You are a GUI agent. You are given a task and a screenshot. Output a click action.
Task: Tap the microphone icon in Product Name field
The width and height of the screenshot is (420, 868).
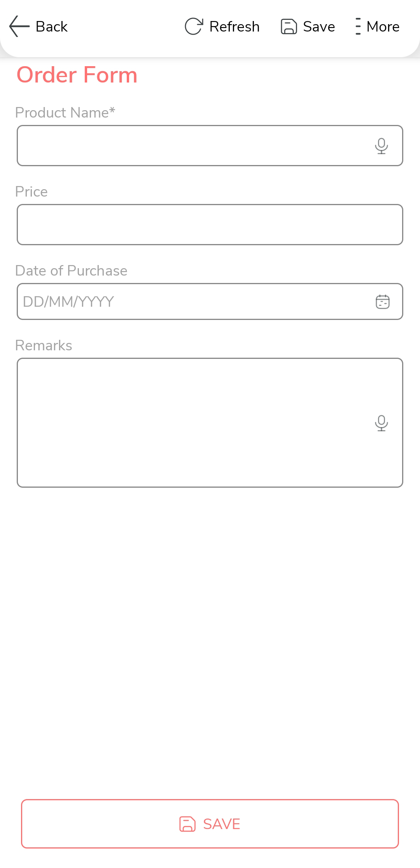(x=381, y=146)
